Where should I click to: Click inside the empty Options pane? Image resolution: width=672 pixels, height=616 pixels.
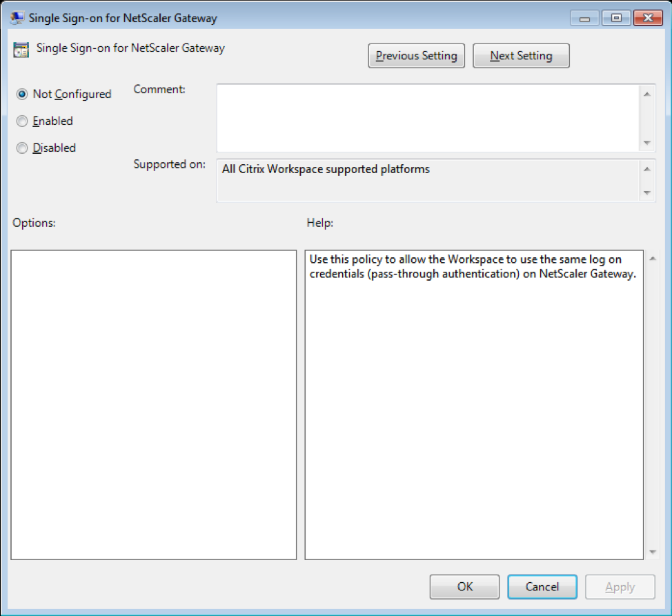(153, 405)
